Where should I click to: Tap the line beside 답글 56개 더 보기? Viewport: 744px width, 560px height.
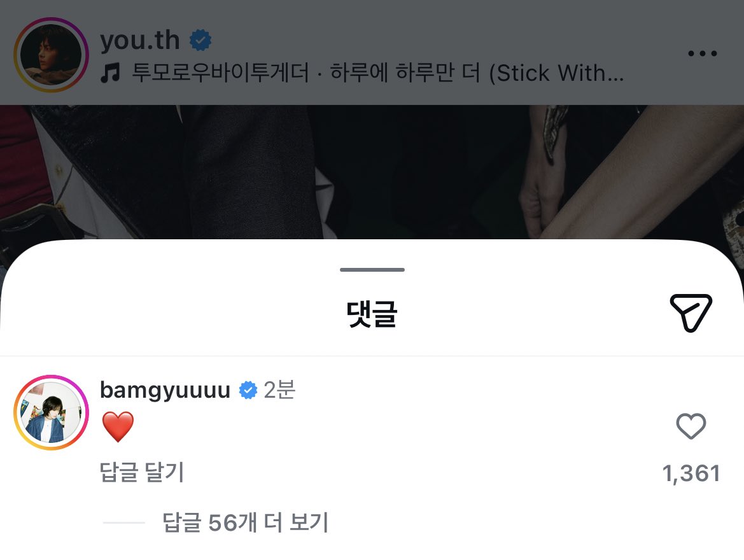click(x=124, y=522)
